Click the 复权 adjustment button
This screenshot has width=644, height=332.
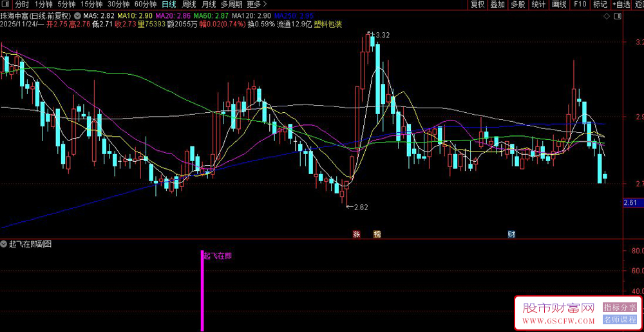point(477,5)
